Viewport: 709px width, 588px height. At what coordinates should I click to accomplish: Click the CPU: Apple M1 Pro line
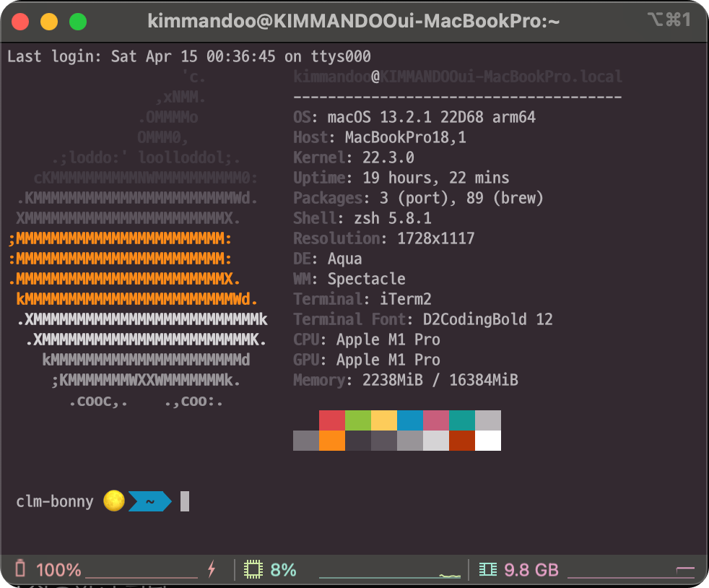coord(366,340)
